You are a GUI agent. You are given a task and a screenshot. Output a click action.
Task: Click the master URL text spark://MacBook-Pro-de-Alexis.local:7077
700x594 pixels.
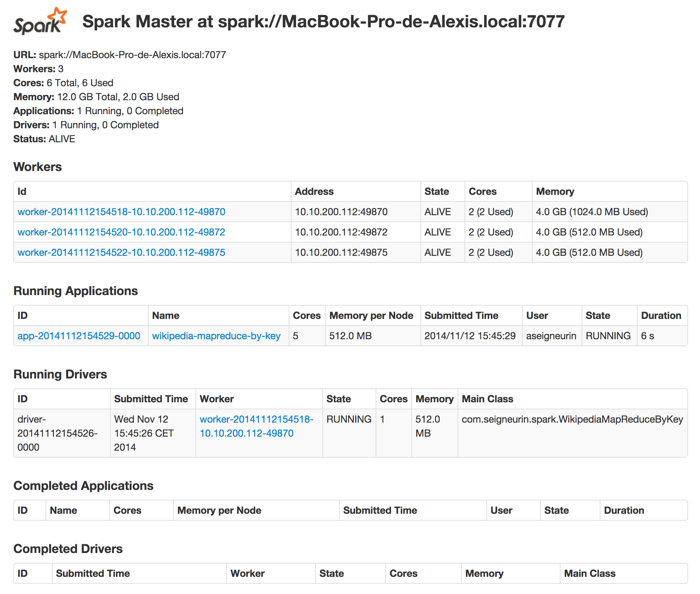pos(132,55)
